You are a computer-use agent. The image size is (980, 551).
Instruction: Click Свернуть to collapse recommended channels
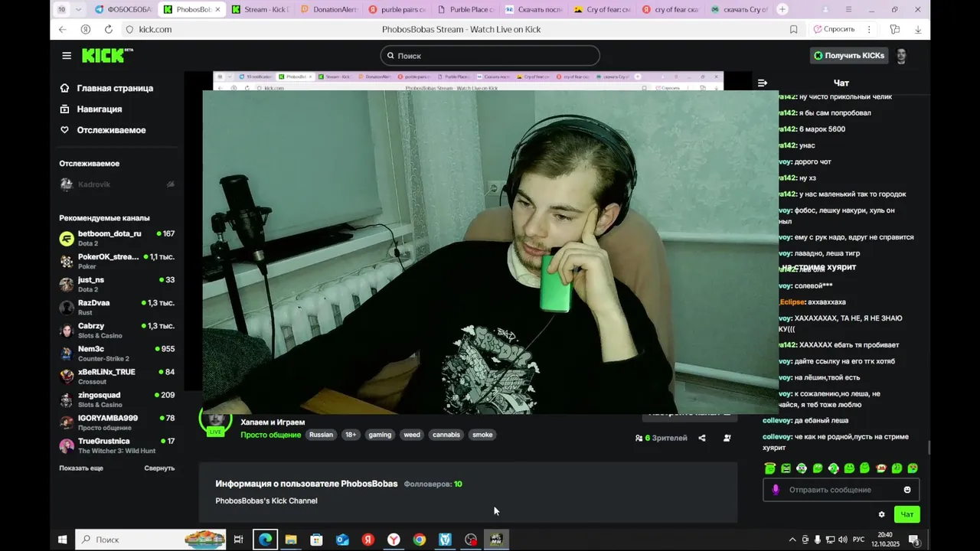click(159, 468)
